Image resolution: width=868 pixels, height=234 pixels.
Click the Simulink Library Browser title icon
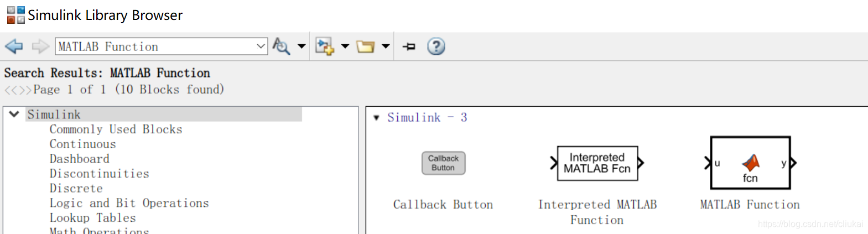point(15,15)
